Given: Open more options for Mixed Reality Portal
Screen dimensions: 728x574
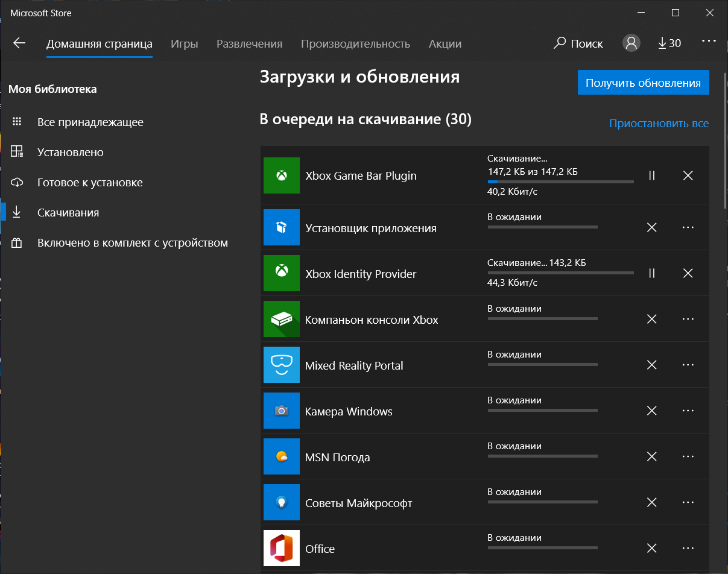Looking at the screenshot, I should (x=688, y=365).
